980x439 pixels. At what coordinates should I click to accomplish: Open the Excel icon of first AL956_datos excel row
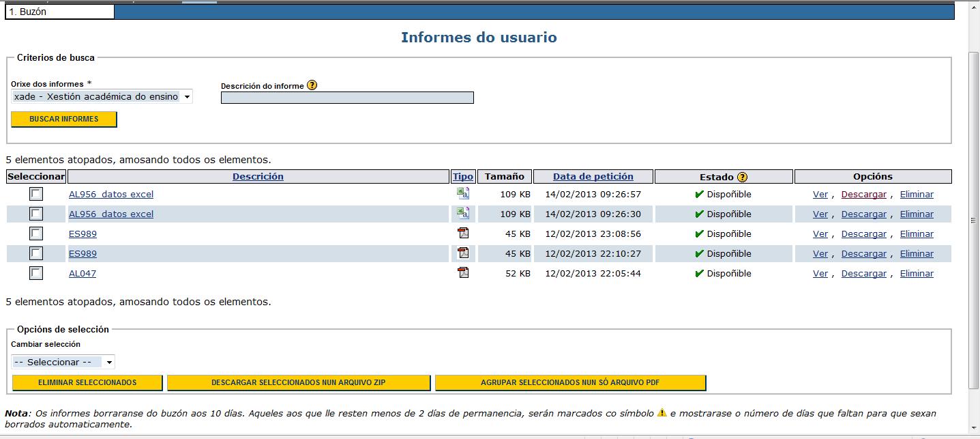pos(464,194)
